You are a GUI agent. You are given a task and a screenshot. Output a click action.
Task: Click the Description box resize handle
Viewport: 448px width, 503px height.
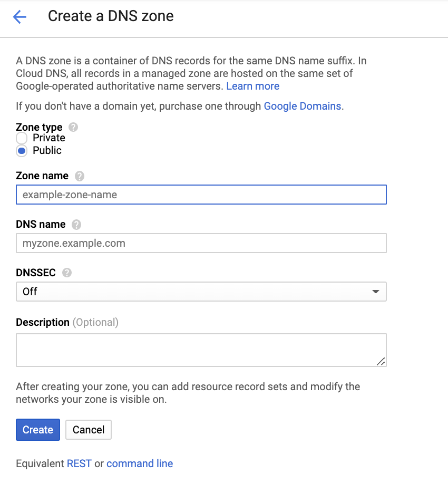[381, 361]
